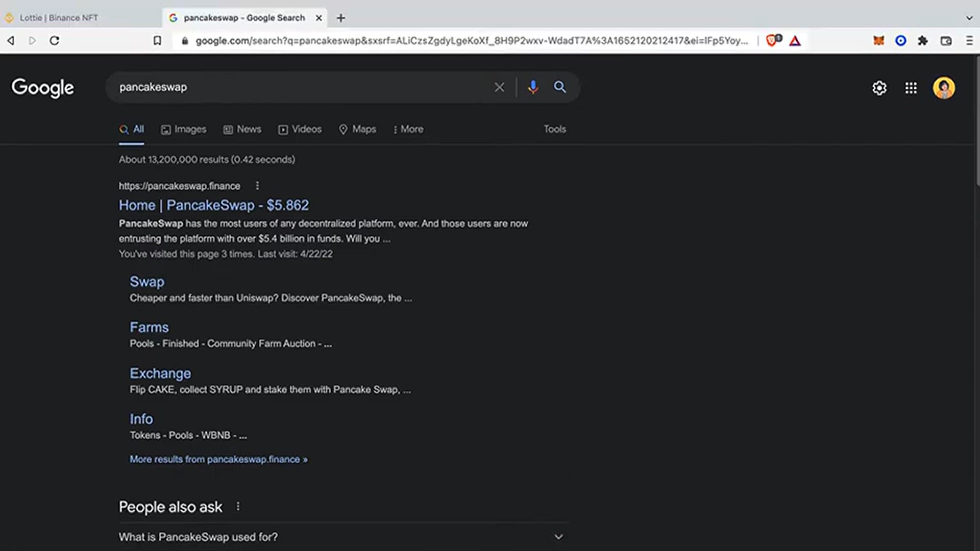The image size is (980, 551).
Task: Bookmark this page with the bookmark icon
Action: (158, 41)
